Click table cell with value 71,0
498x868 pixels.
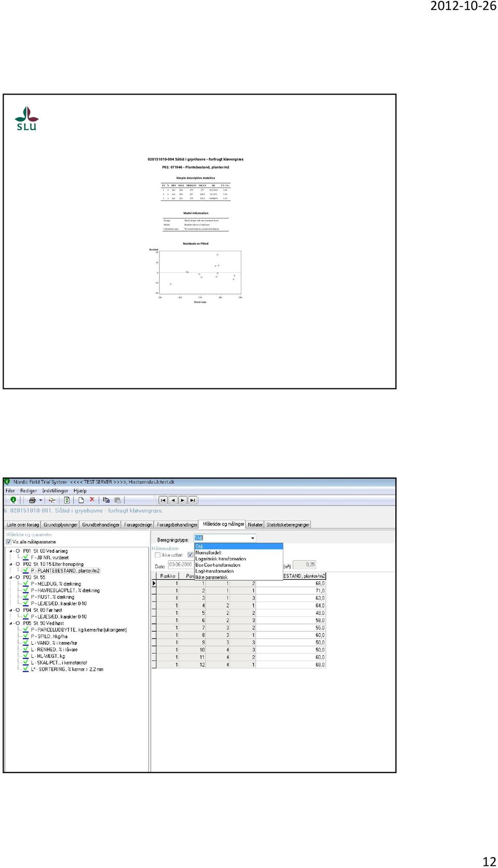pos(291,591)
